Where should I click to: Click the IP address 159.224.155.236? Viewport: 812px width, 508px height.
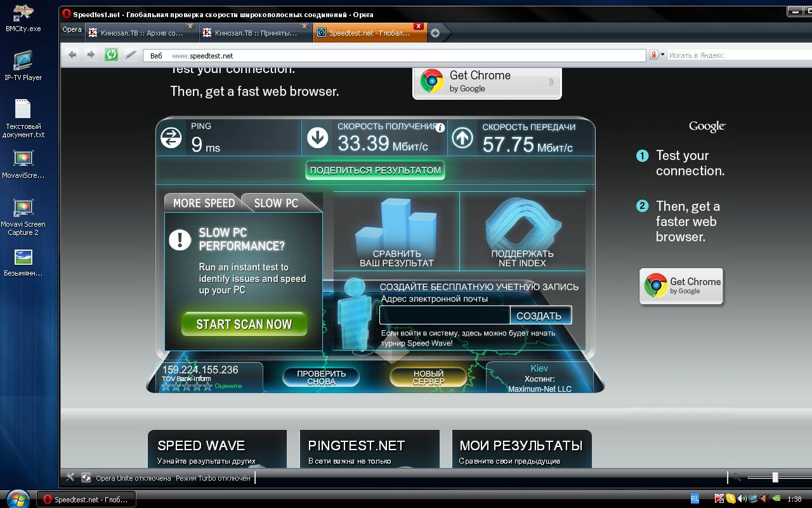coord(200,370)
